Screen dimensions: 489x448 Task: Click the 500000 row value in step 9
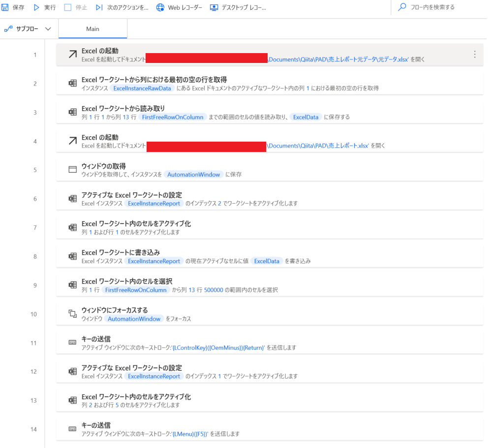(x=214, y=290)
